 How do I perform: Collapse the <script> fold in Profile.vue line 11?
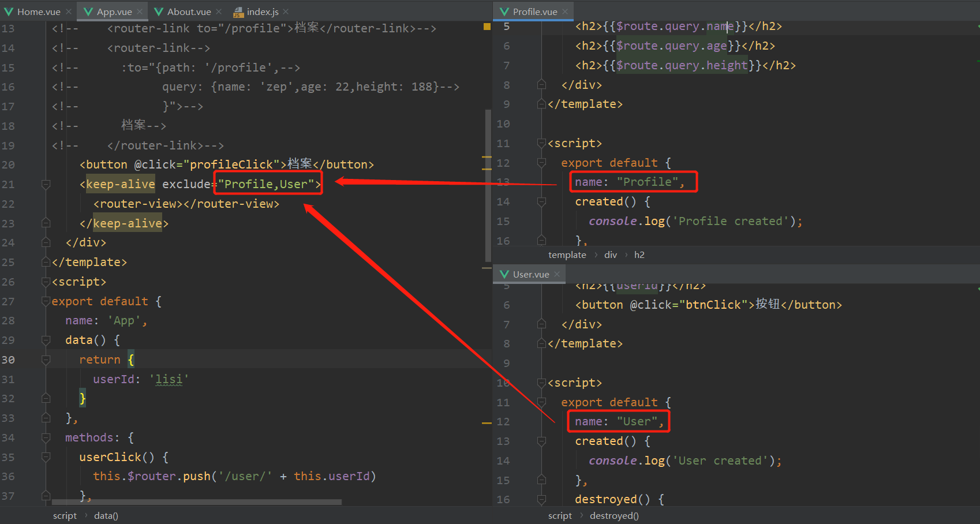541,143
